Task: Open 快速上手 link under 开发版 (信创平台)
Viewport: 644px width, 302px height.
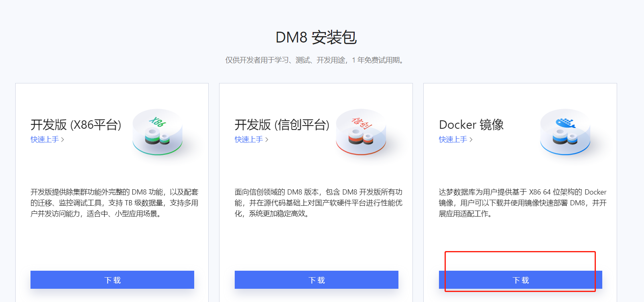Action: pos(249,140)
